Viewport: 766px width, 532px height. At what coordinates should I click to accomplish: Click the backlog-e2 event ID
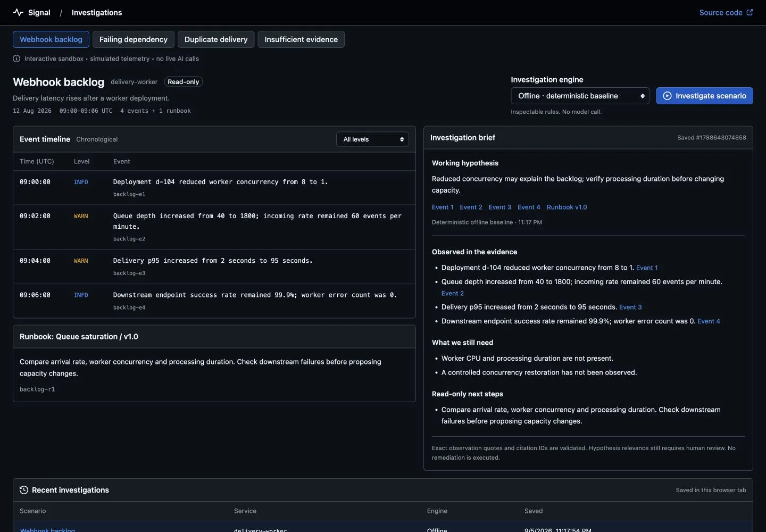129,239
